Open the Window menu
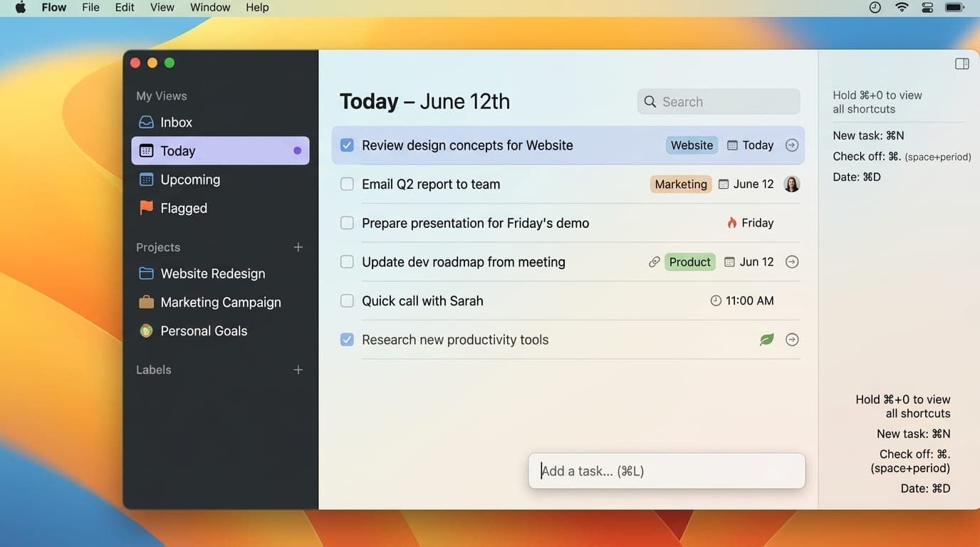This screenshot has height=547, width=980. click(x=210, y=7)
